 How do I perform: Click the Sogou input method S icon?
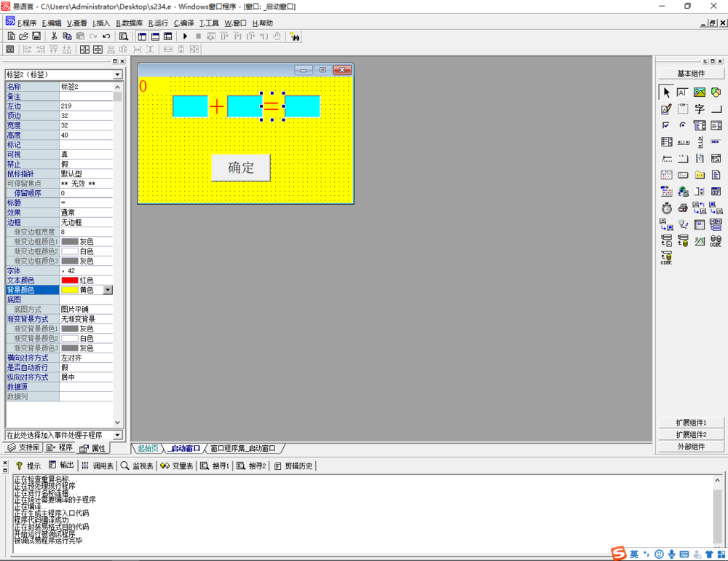(x=618, y=553)
